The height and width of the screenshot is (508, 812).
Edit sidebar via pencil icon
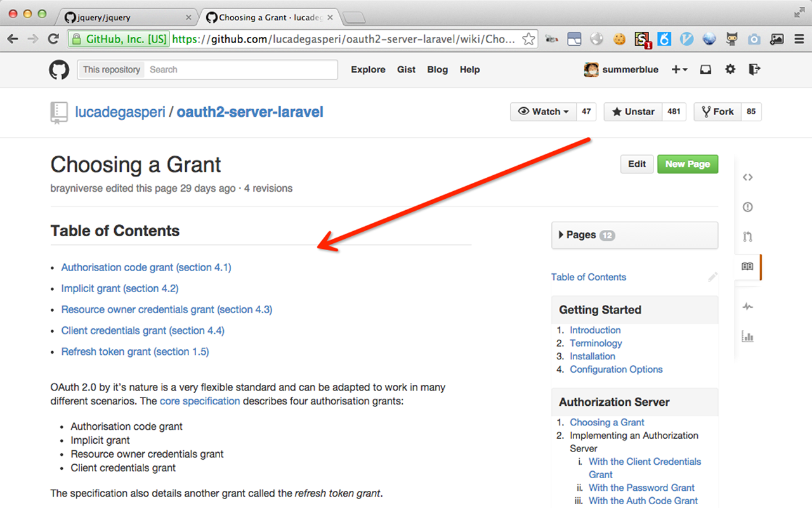click(x=713, y=277)
